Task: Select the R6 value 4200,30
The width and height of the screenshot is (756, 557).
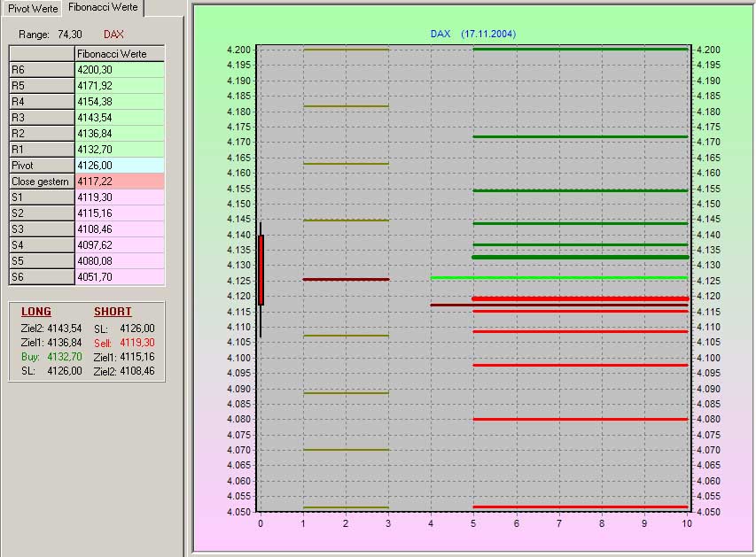Action: [x=120, y=70]
